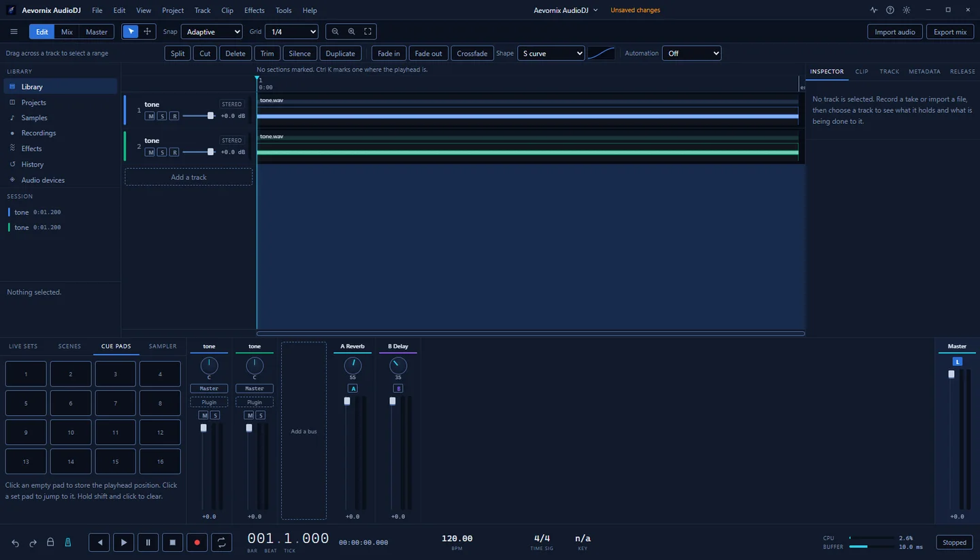Solo track 2 tone in the track header
Screen dimensions: 980x560
162,152
